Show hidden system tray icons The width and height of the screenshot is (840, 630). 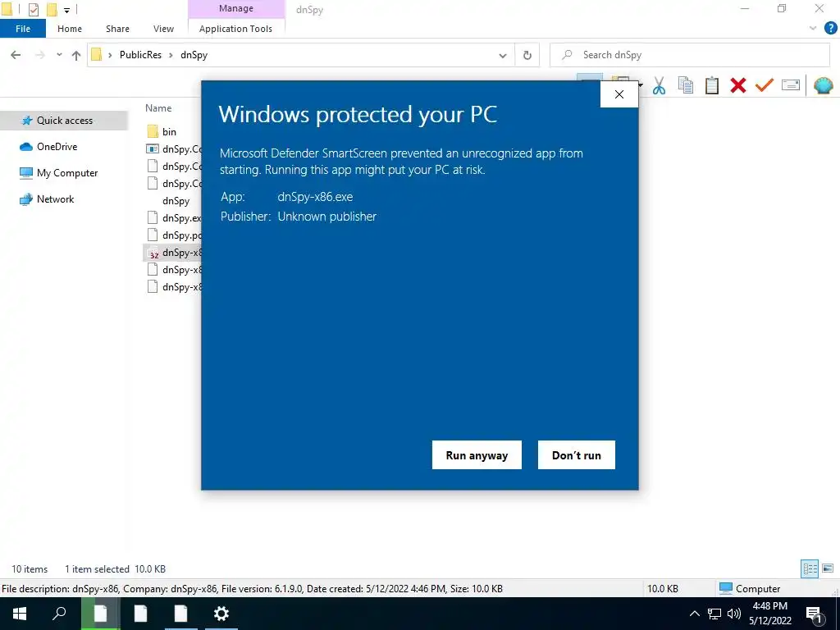click(x=694, y=614)
